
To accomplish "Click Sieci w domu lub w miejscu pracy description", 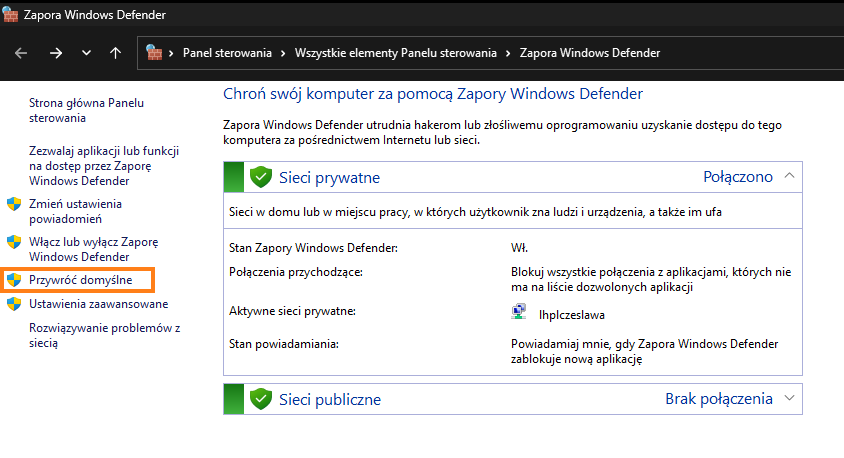I will pyautogui.click(x=475, y=212).
